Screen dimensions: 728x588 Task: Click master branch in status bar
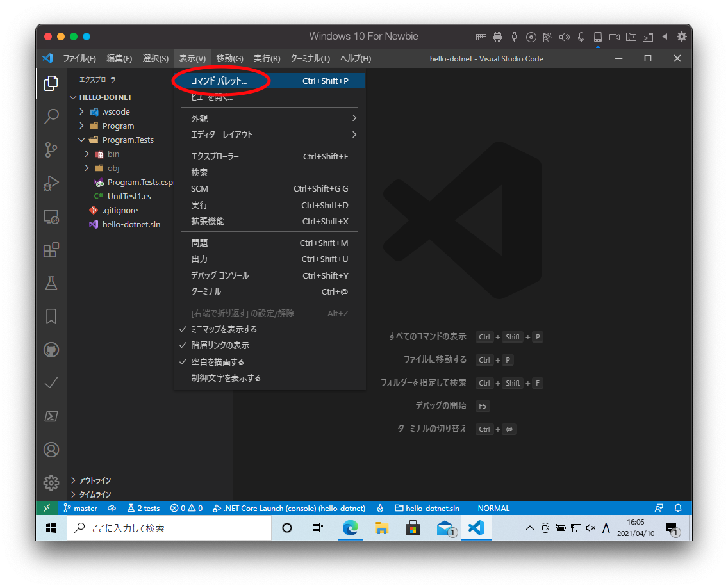pos(80,508)
